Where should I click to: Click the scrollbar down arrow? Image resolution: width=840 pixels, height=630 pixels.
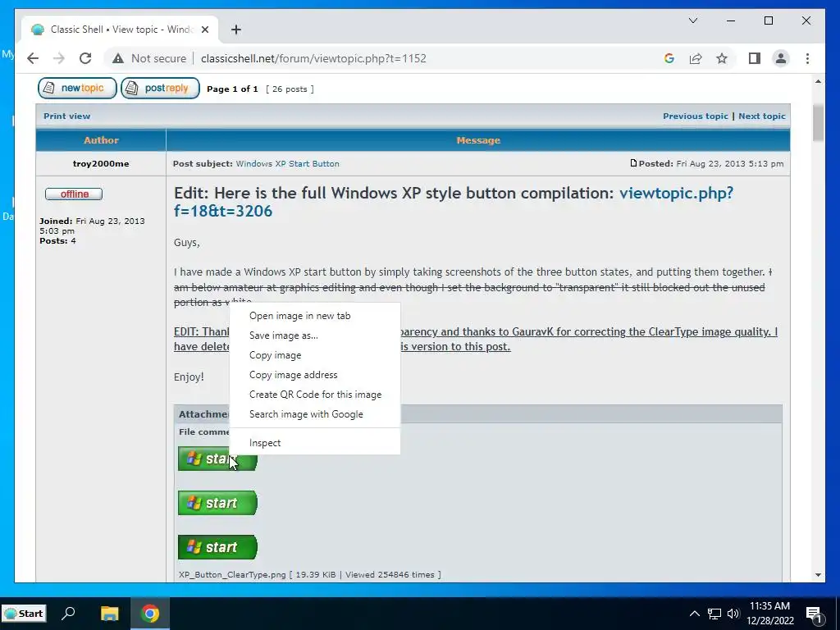click(x=818, y=575)
